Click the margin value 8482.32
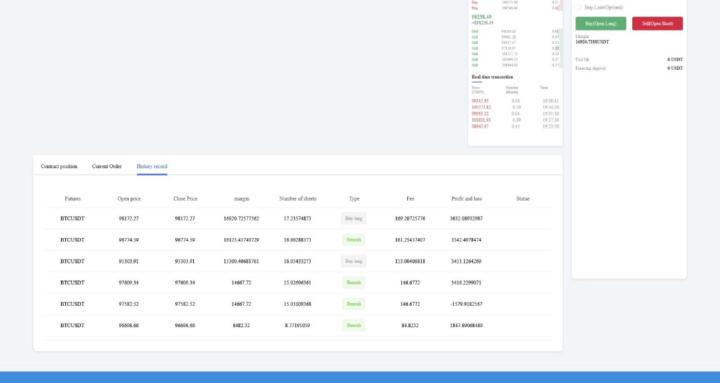 click(241, 325)
